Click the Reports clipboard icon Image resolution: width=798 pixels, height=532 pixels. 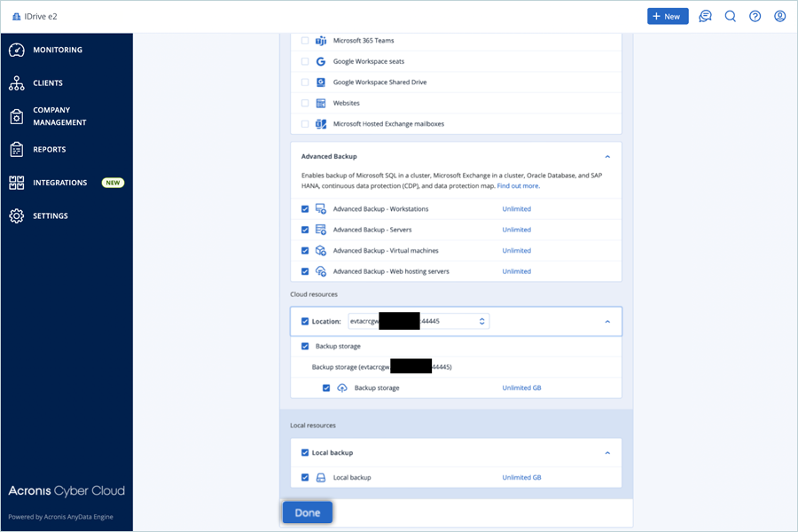pos(16,149)
